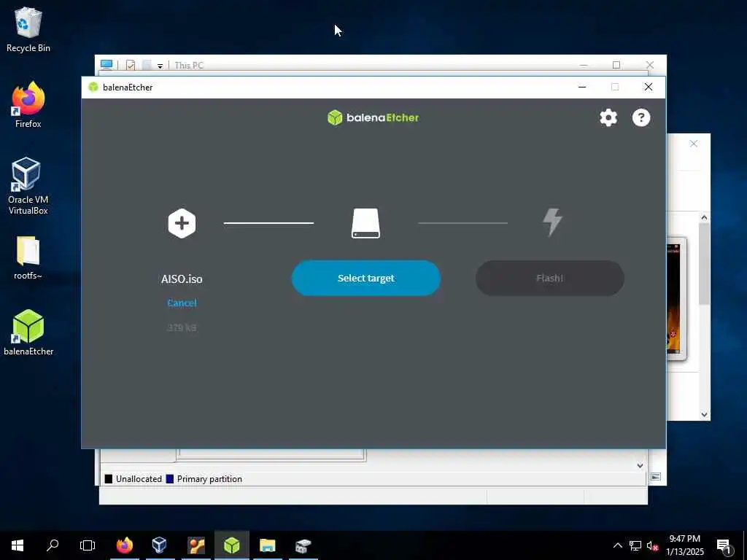Select Oracle VM VirtualBox desktop shortcut
Screen dimensions: 747x560
pyautogui.click(x=28, y=186)
